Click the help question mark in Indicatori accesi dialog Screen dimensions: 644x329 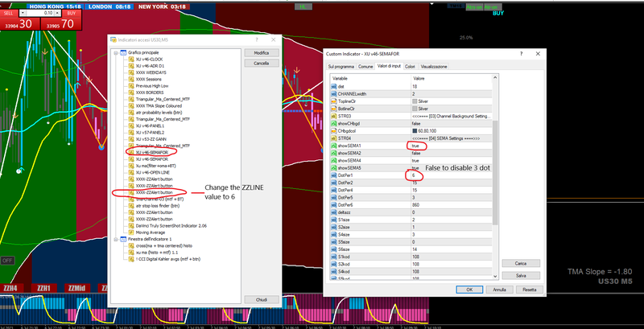point(257,39)
